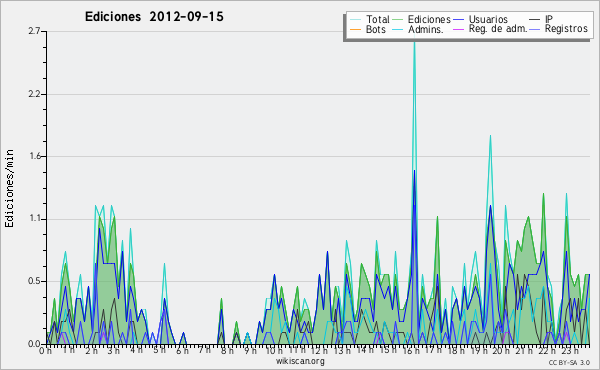This screenshot has height=370, width=600.
Task: Click the '22 h' x-axis tick label
Action: (546, 351)
